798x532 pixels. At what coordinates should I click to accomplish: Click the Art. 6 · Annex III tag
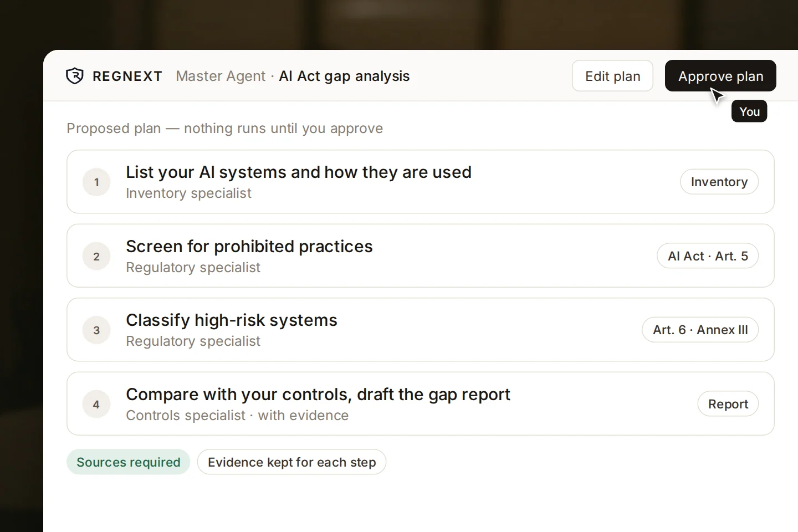[700, 330]
